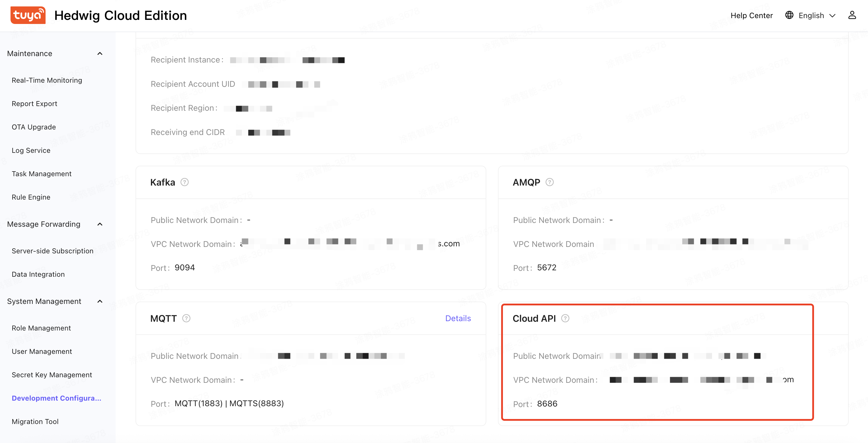Open the Migration Tool page
Image resolution: width=868 pixels, height=443 pixels.
(35, 421)
